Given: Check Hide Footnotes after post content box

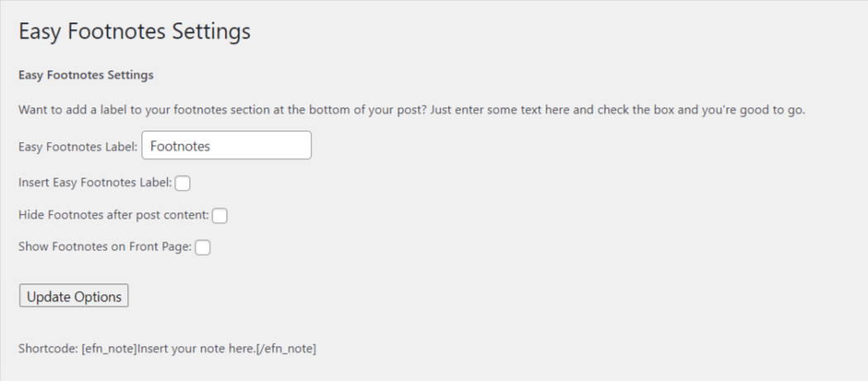Looking at the screenshot, I should pyautogui.click(x=220, y=216).
